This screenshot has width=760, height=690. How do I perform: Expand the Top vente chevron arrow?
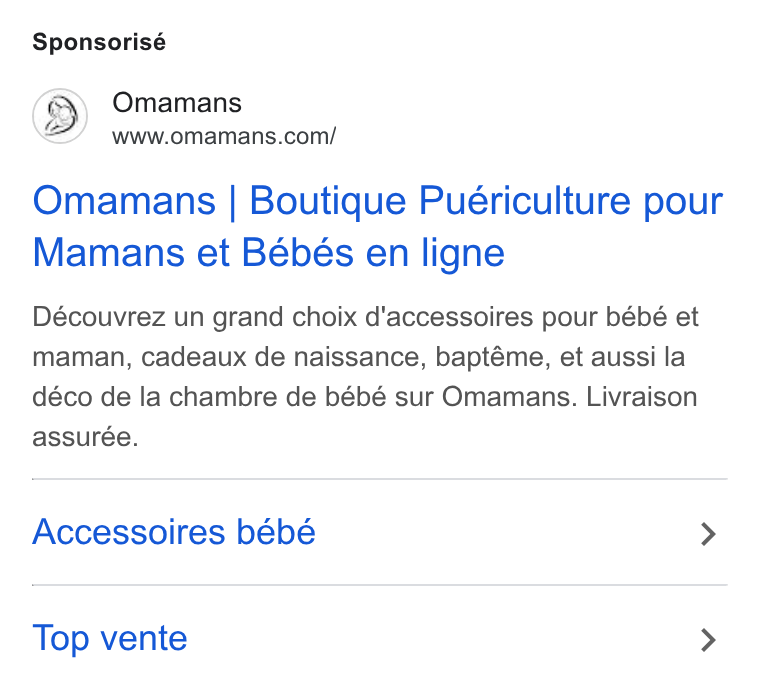708,640
